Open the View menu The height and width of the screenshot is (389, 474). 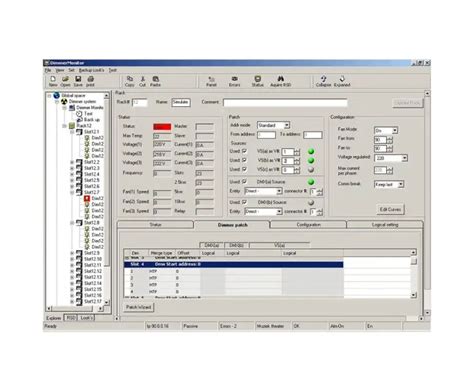tap(60, 70)
